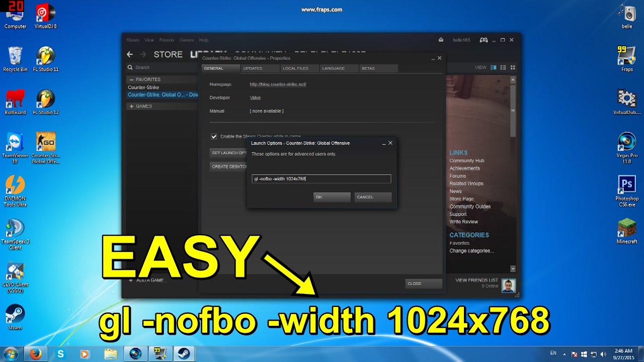Select the Minecraft desktop shortcut
Image resolution: width=644 pixels, height=362 pixels.
627,231
